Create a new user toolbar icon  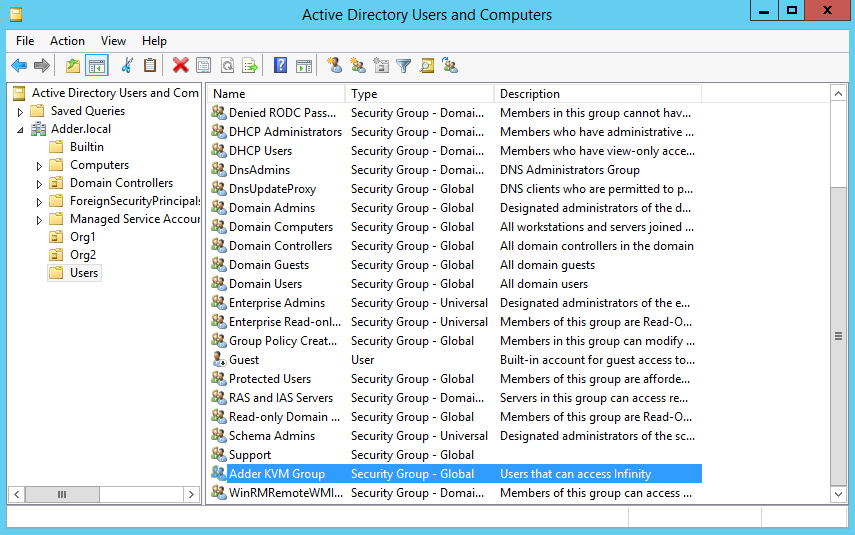[x=334, y=65]
